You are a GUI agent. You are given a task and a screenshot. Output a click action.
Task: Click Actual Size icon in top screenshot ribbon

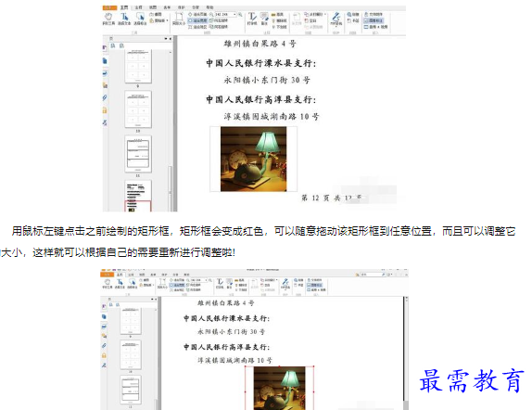click(x=179, y=19)
